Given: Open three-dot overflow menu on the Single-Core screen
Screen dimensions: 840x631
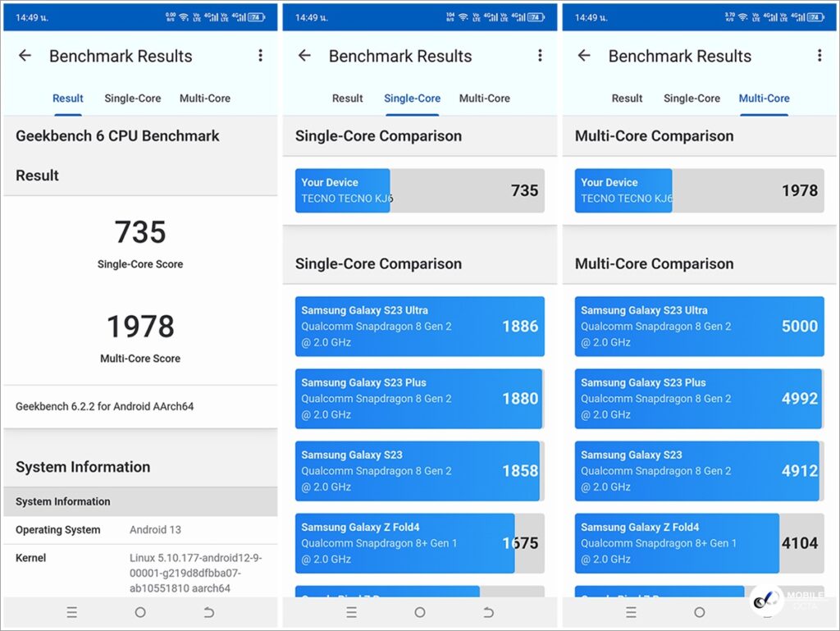Looking at the screenshot, I should [540, 55].
